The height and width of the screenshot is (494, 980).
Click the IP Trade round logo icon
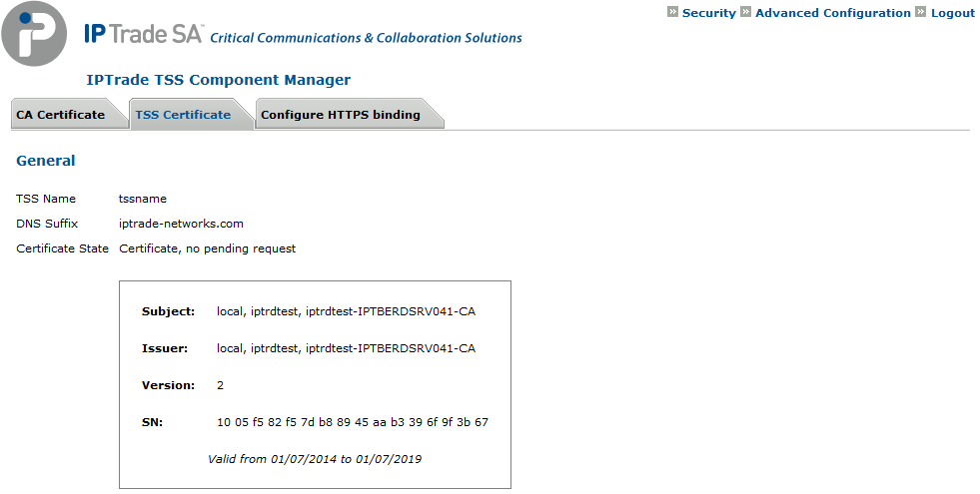coord(34,34)
